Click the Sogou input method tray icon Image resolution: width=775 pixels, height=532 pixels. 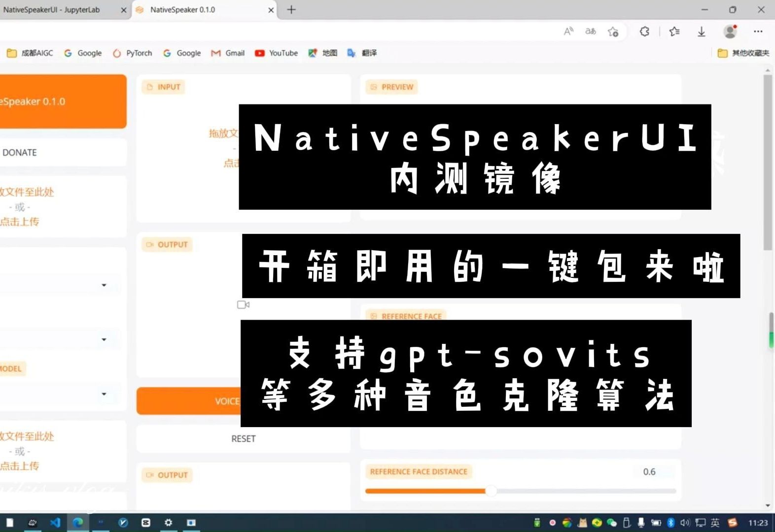click(x=733, y=523)
